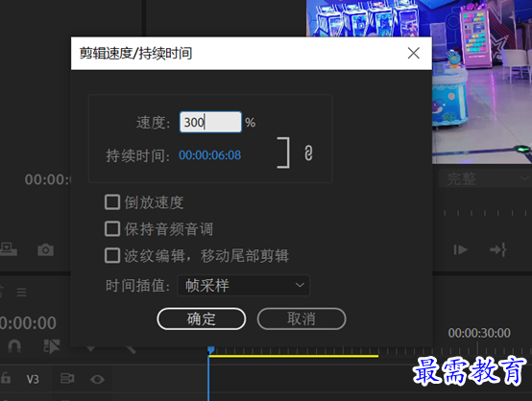
Task: Enable the 保持音频音调 checkbox
Action: click(x=112, y=229)
